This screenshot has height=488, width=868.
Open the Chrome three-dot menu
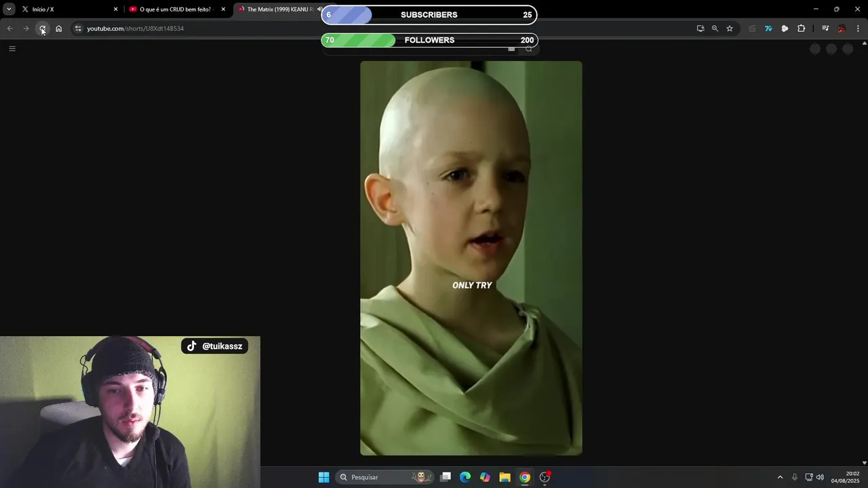pyautogui.click(x=858, y=28)
